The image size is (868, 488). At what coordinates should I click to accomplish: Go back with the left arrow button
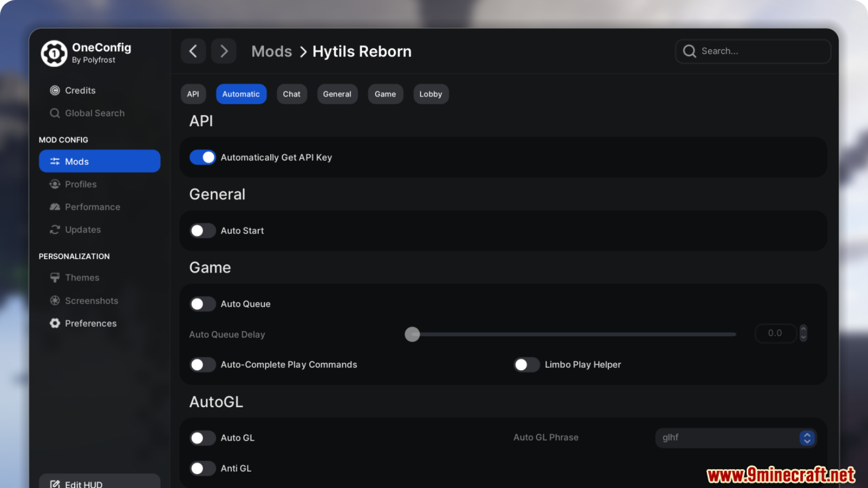(x=193, y=51)
